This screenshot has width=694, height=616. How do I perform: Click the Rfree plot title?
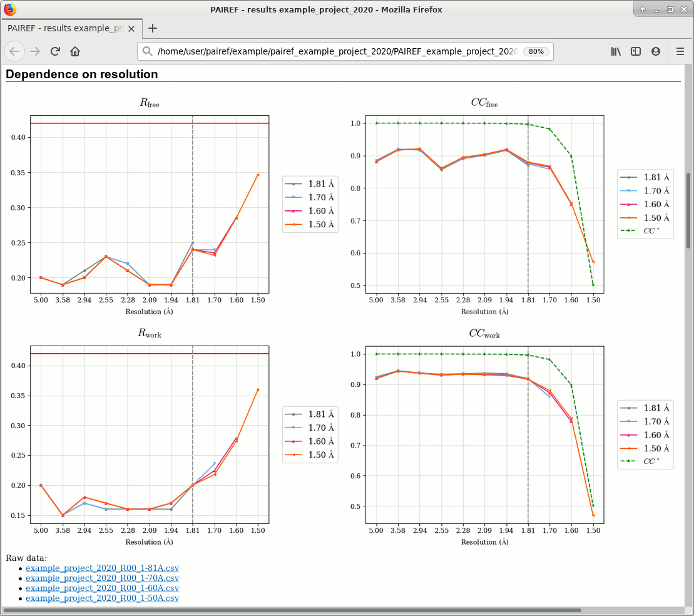pyautogui.click(x=150, y=103)
